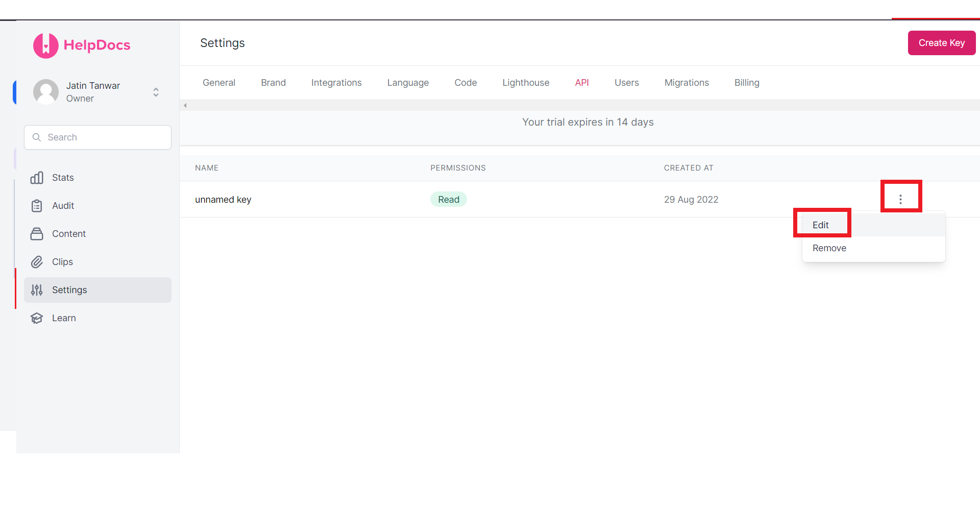Open the Integrations tab
This screenshot has height=505, width=980.
tap(336, 83)
